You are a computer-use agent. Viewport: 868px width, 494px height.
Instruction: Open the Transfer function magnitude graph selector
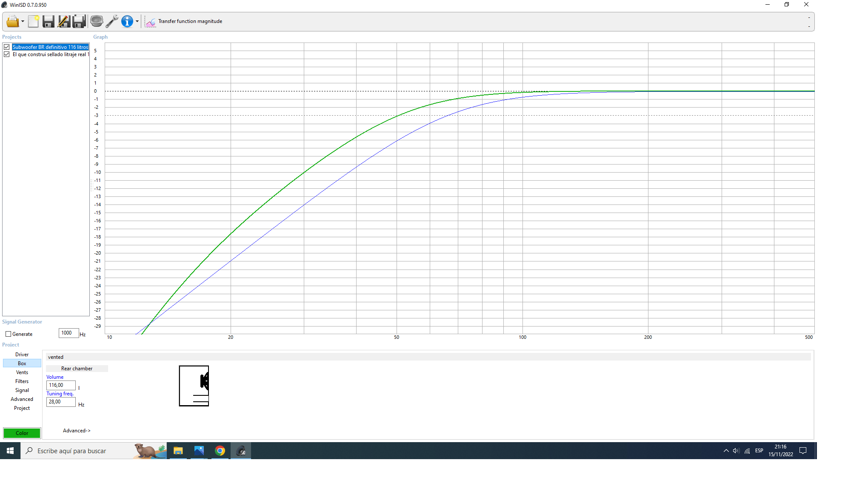pos(190,21)
